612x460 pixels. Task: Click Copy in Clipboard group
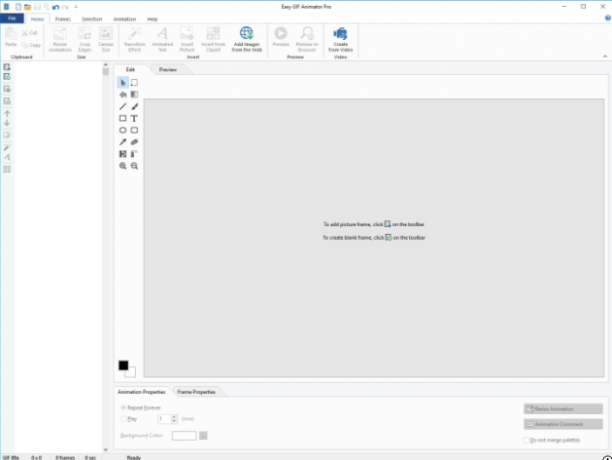[31, 45]
